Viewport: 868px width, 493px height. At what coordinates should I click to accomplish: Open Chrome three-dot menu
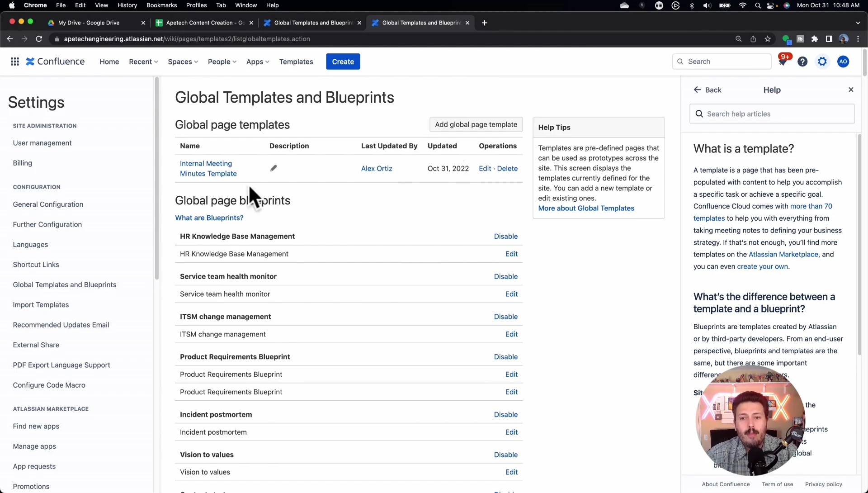pos(858,39)
